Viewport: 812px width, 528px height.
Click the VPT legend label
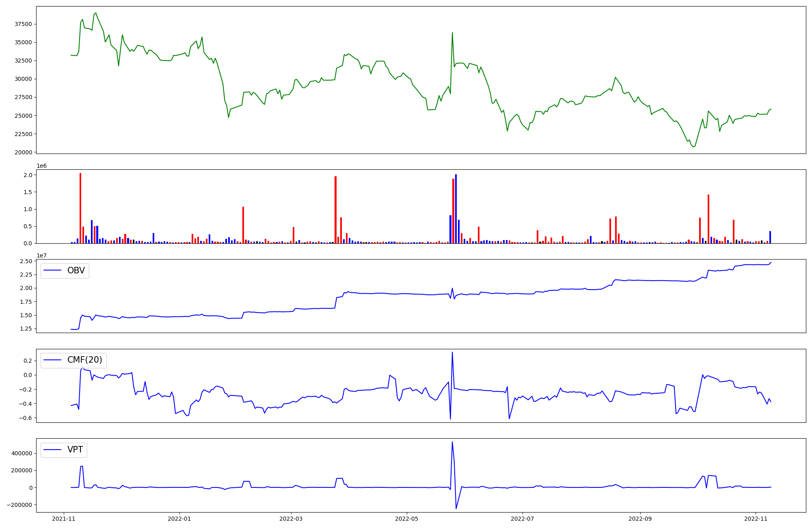[75, 450]
